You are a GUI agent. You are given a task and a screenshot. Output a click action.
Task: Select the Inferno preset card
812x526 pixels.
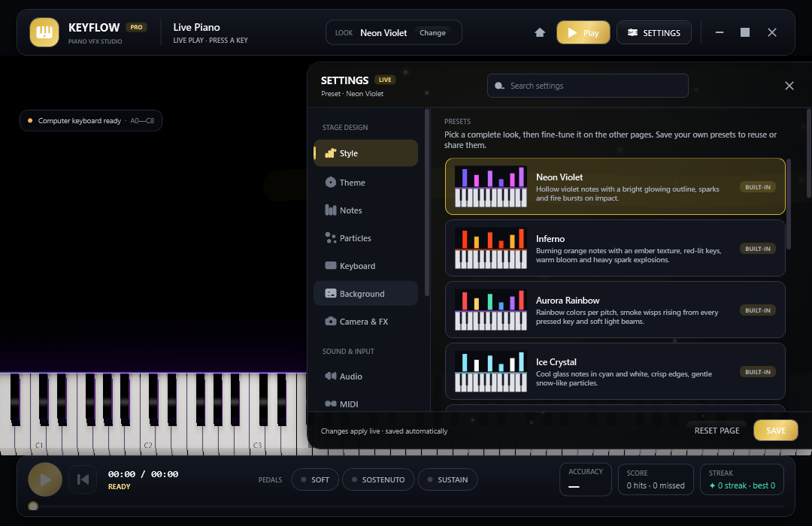[x=615, y=248]
